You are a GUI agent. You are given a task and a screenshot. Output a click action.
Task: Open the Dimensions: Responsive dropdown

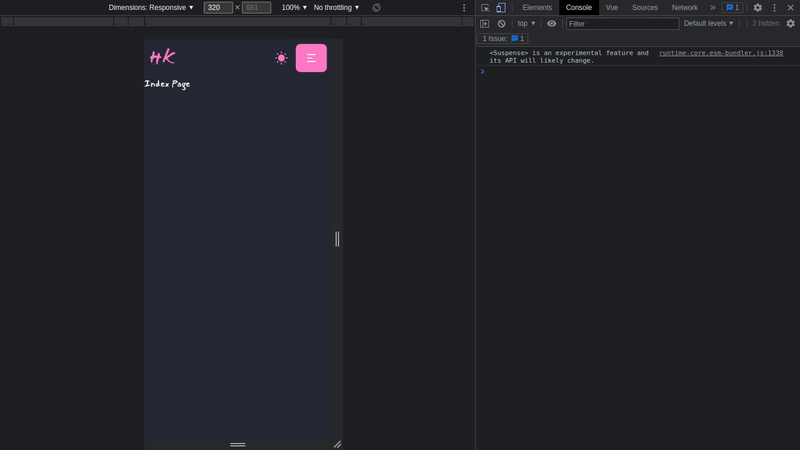(151, 8)
